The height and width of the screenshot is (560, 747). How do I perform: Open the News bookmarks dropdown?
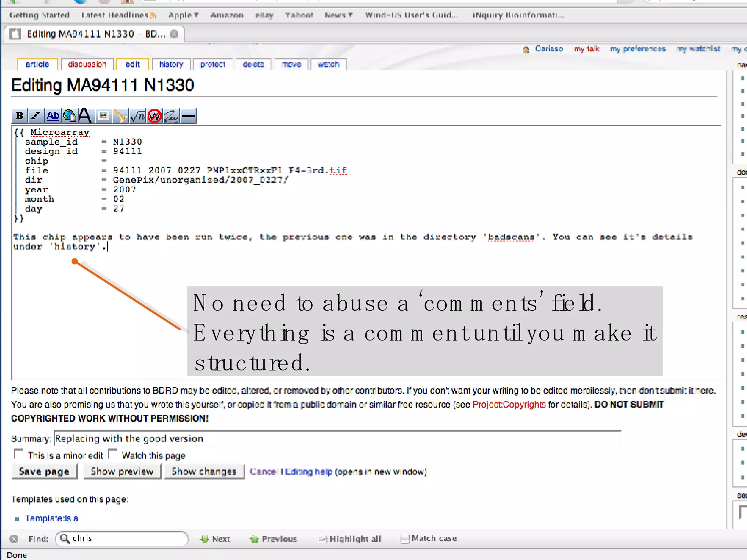(339, 15)
